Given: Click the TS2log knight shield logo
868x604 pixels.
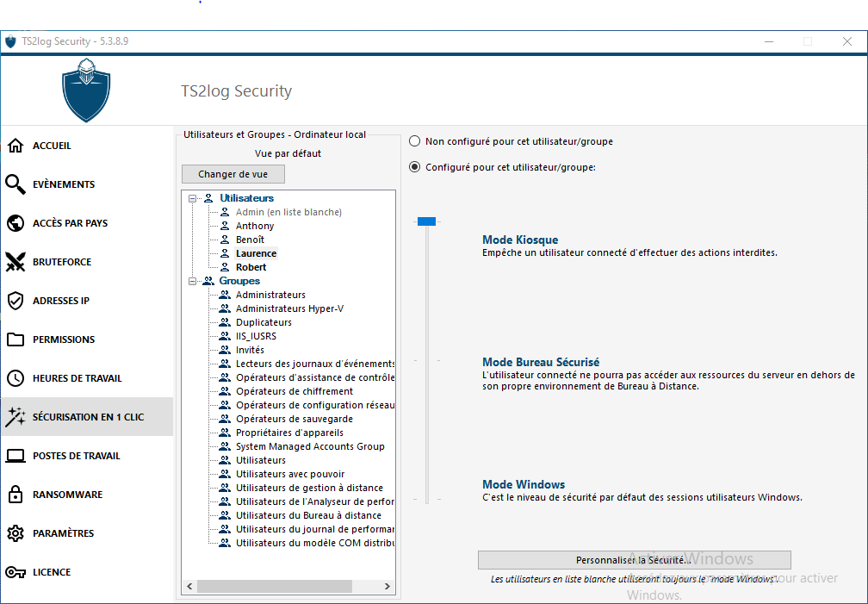Looking at the screenshot, I should pos(86,90).
